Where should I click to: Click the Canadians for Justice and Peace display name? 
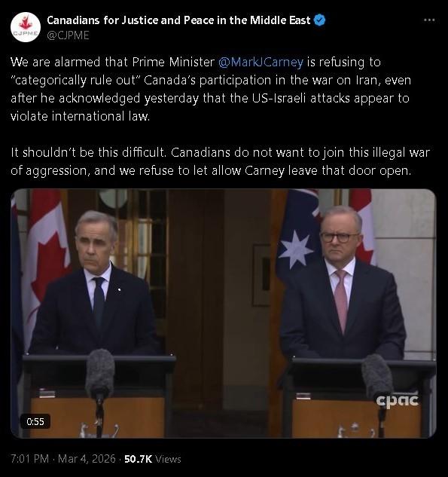pyautogui.click(x=178, y=20)
